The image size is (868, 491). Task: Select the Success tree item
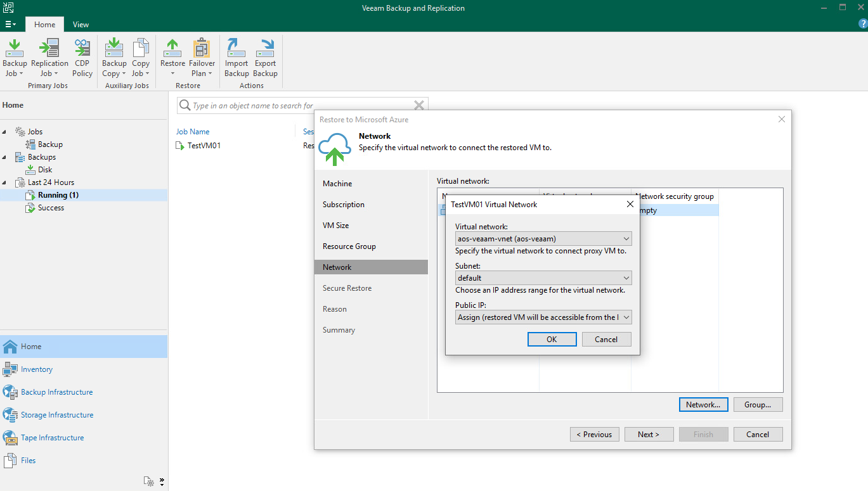(51, 208)
